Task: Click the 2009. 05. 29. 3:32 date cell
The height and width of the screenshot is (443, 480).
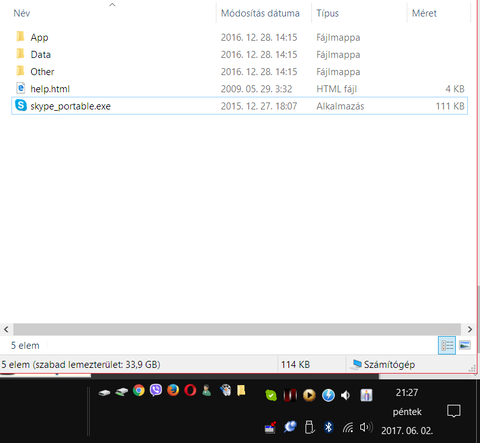Action: point(256,89)
